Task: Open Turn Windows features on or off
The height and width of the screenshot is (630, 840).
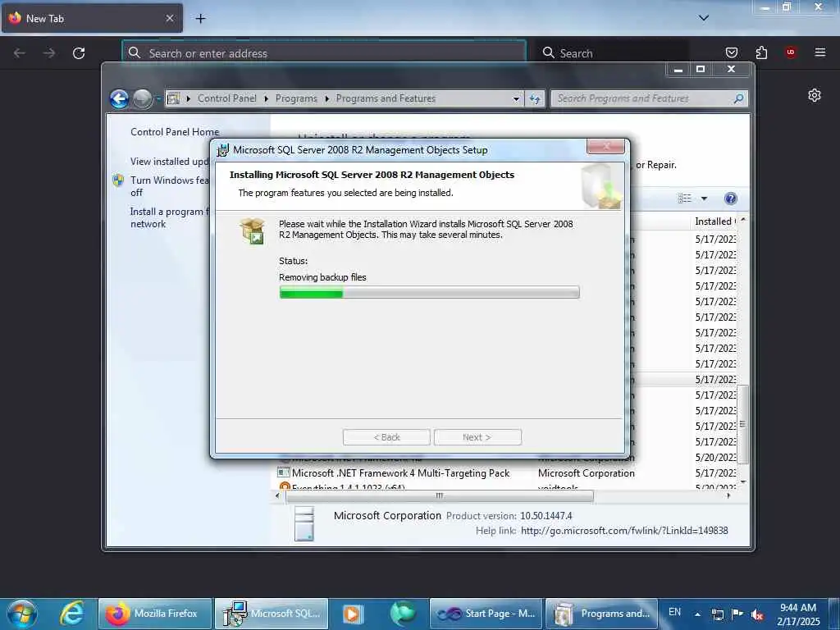Action: click(x=169, y=186)
